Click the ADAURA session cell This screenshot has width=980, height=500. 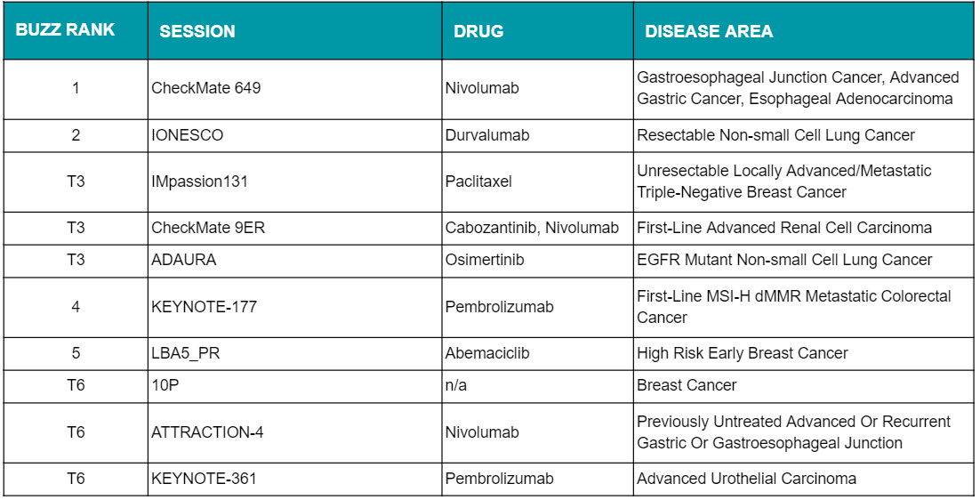click(295, 261)
